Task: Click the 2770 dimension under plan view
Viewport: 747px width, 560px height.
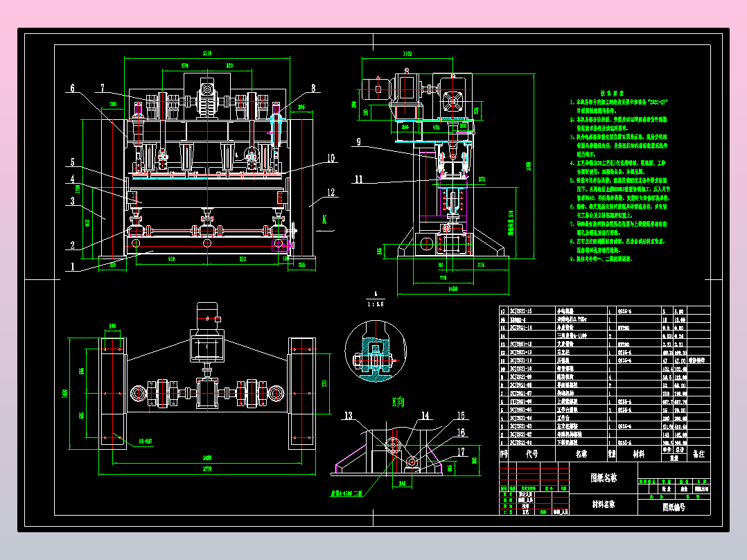Action: [206, 469]
